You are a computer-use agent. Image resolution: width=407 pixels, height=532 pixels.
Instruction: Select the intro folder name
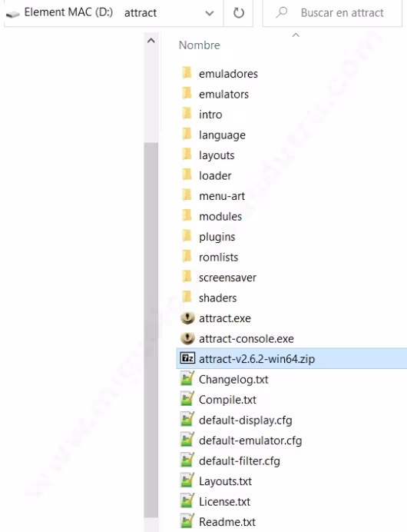210,115
